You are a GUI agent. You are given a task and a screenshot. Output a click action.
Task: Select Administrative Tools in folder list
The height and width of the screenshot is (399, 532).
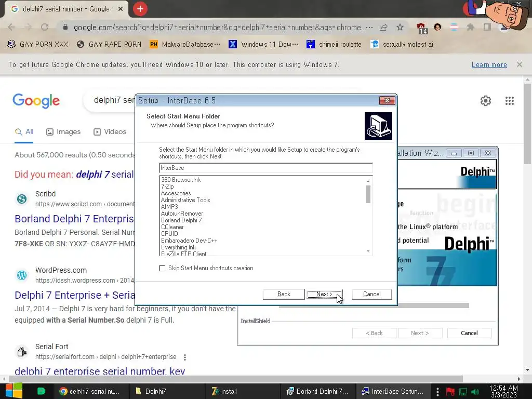(x=185, y=200)
